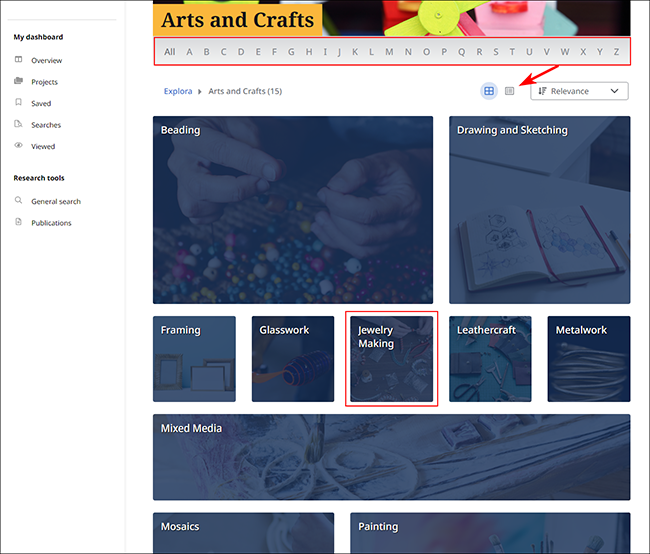Switch to grid view
This screenshot has width=650, height=554.
click(x=489, y=91)
